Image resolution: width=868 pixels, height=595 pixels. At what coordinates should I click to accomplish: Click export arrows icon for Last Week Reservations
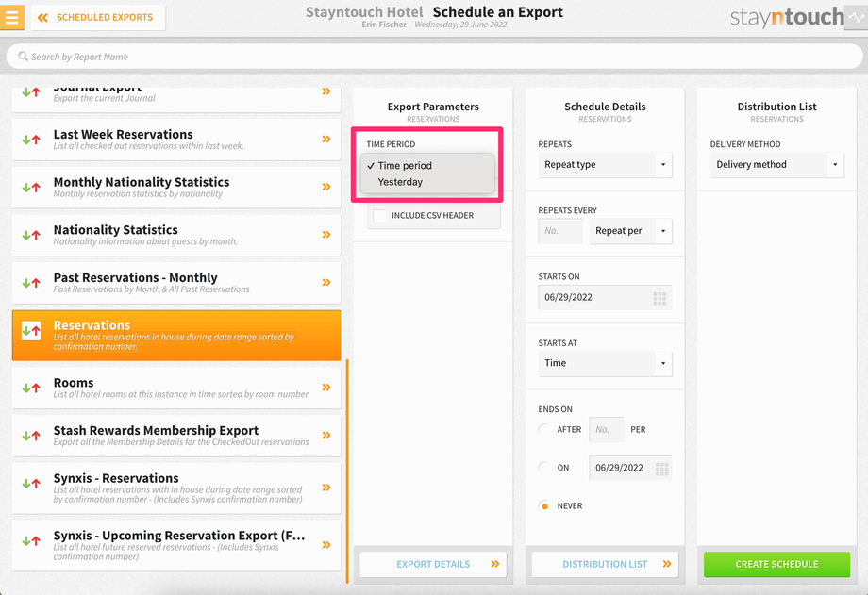pyautogui.click(x=31, y=140)
